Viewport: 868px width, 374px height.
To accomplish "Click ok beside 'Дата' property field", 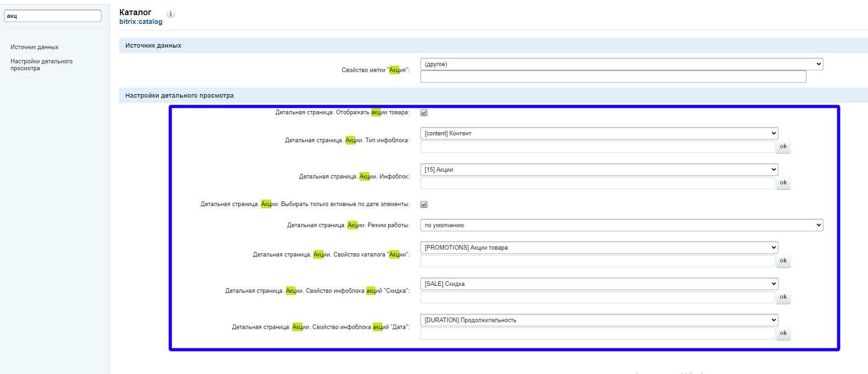I will pos(783,333).
